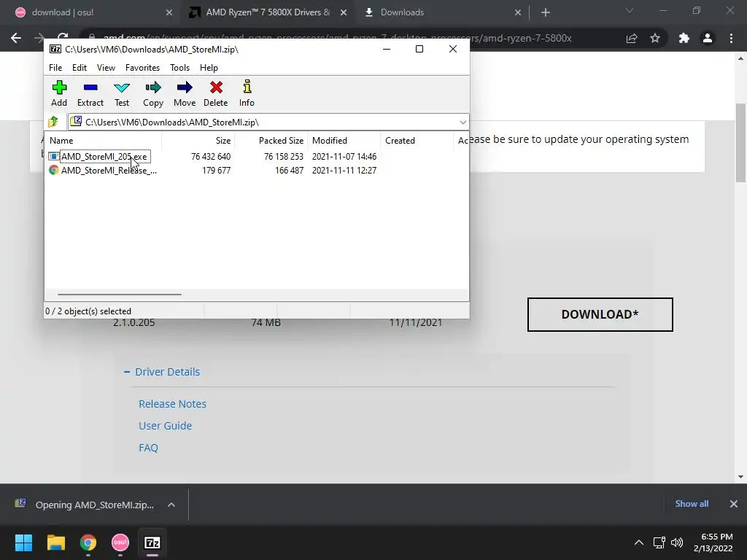Screen dimensions: 747x560
Task: Open the FAQ link
Action: pos(148,448)
